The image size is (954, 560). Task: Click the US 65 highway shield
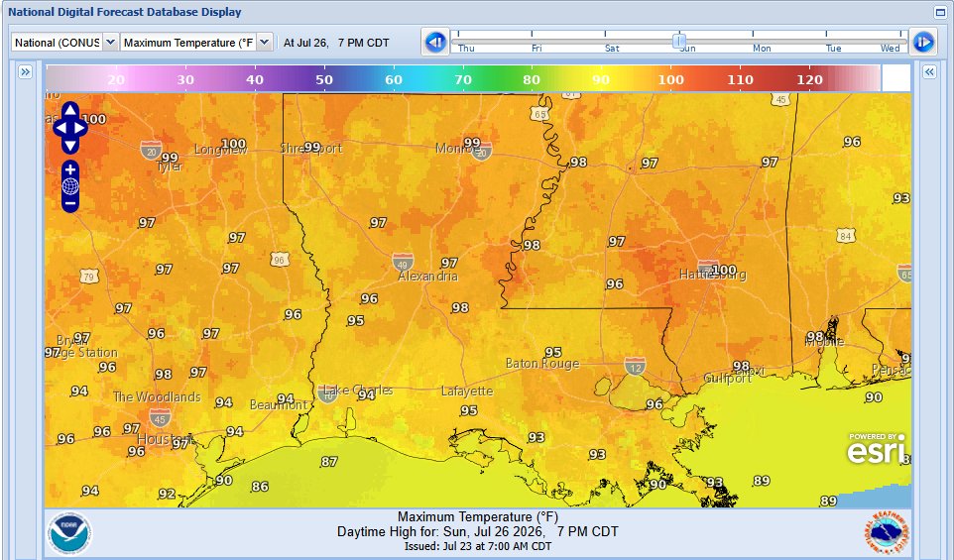[x=539, y=114]
